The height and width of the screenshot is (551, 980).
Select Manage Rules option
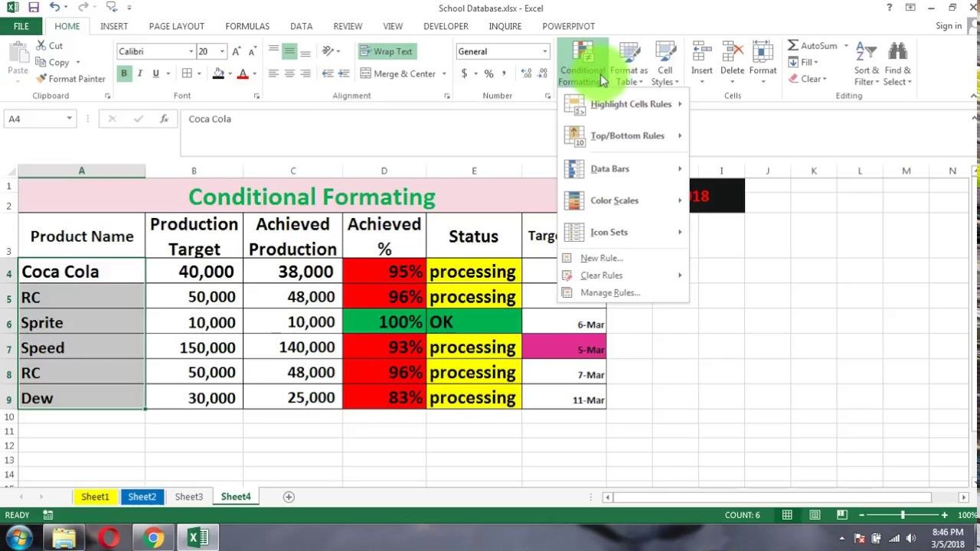coord(623,293)
